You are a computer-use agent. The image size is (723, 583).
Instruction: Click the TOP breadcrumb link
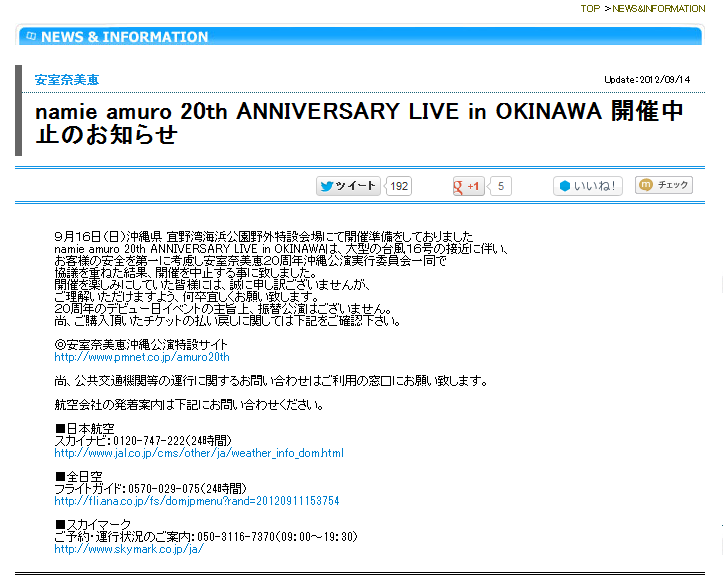tap(590, 9)
